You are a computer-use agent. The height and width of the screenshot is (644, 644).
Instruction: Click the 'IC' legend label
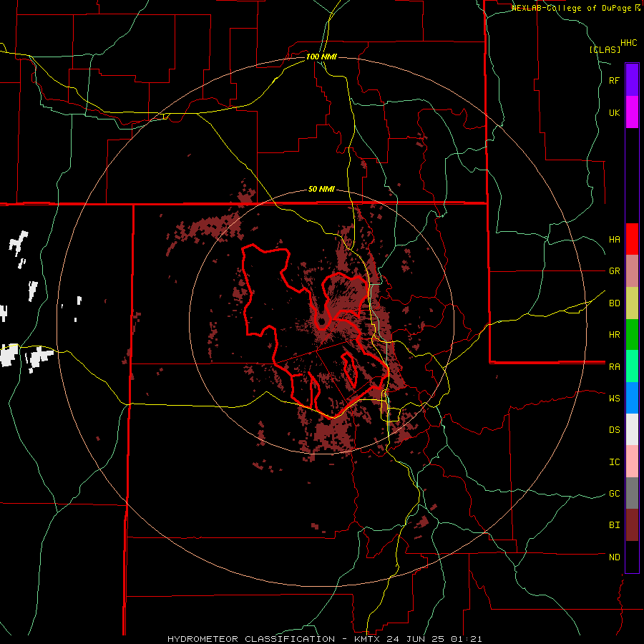pyautogui.click(x=614, y=462)
